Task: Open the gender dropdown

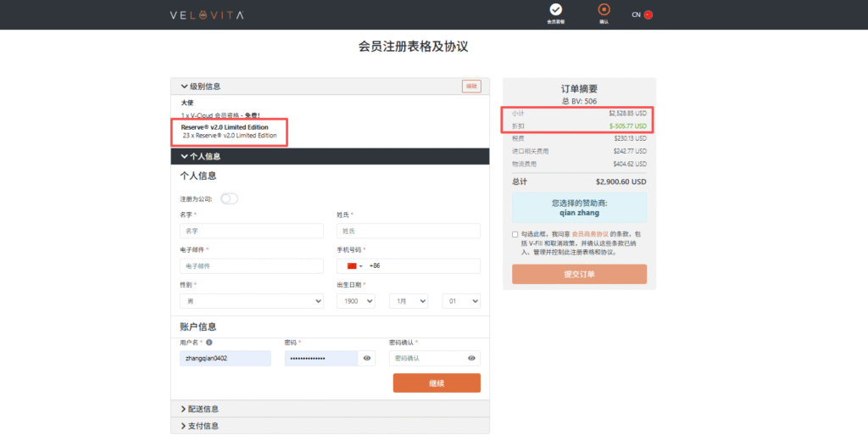Action: (252, 301)
